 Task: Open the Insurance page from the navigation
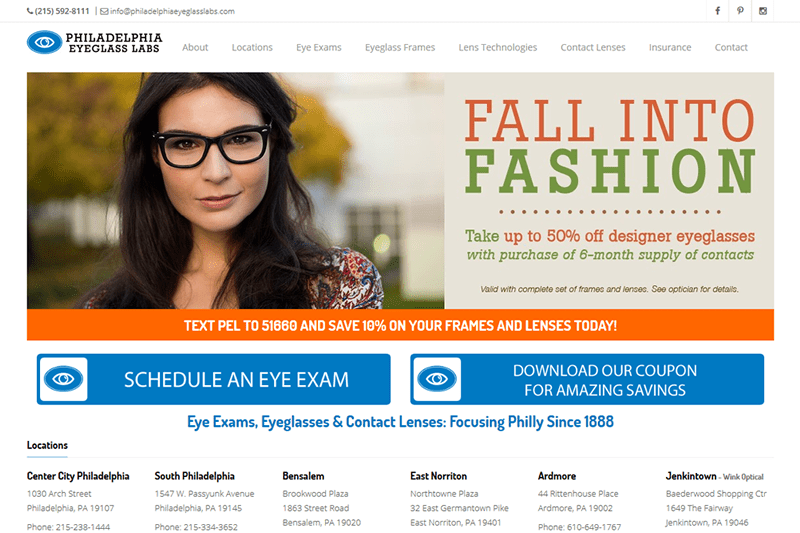tap(670, 47)
